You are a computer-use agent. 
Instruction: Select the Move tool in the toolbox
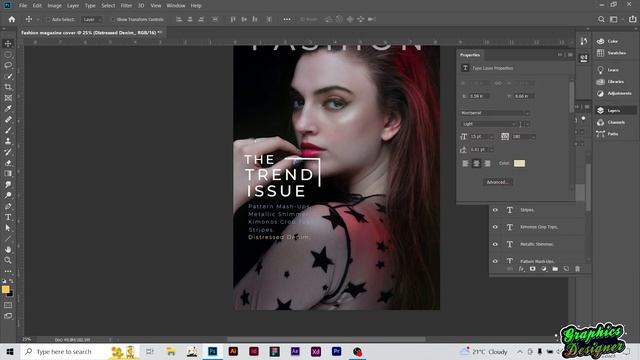8,44
